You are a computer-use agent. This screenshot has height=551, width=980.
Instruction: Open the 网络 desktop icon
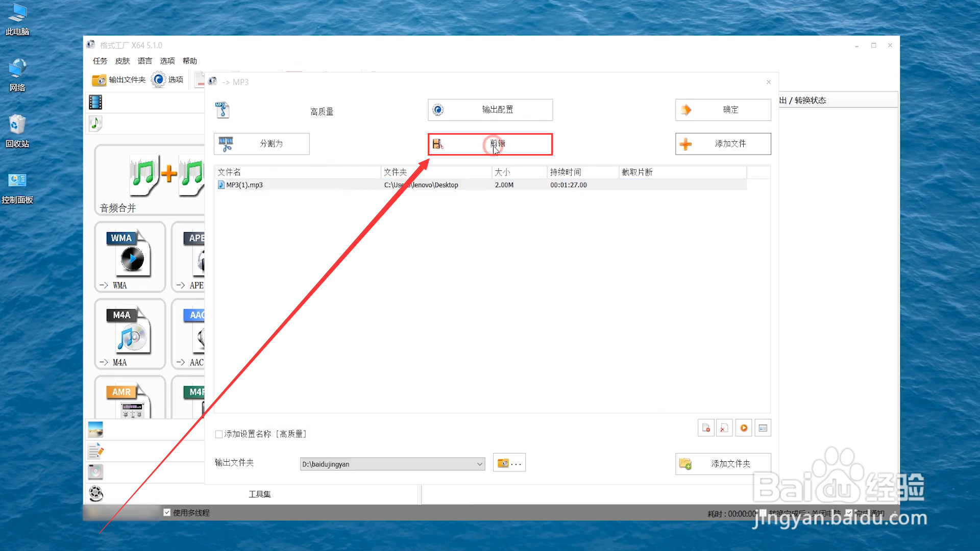click(x=17, y=75)
